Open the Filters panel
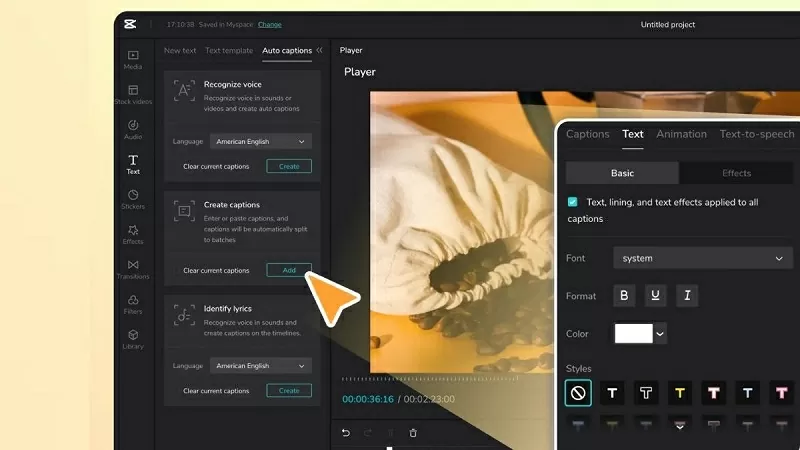The image size is (800, 450). tap(133, 304)
